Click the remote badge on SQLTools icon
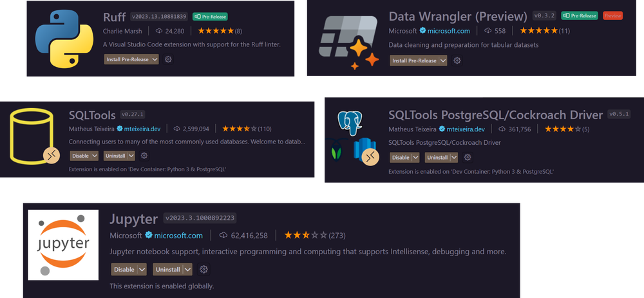The image size is (644, 298). click(x=52, y=155)
